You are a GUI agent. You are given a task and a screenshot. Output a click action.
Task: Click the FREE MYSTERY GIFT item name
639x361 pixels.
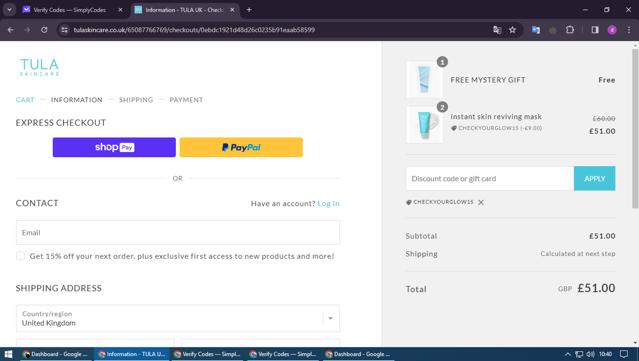[488, 80]
